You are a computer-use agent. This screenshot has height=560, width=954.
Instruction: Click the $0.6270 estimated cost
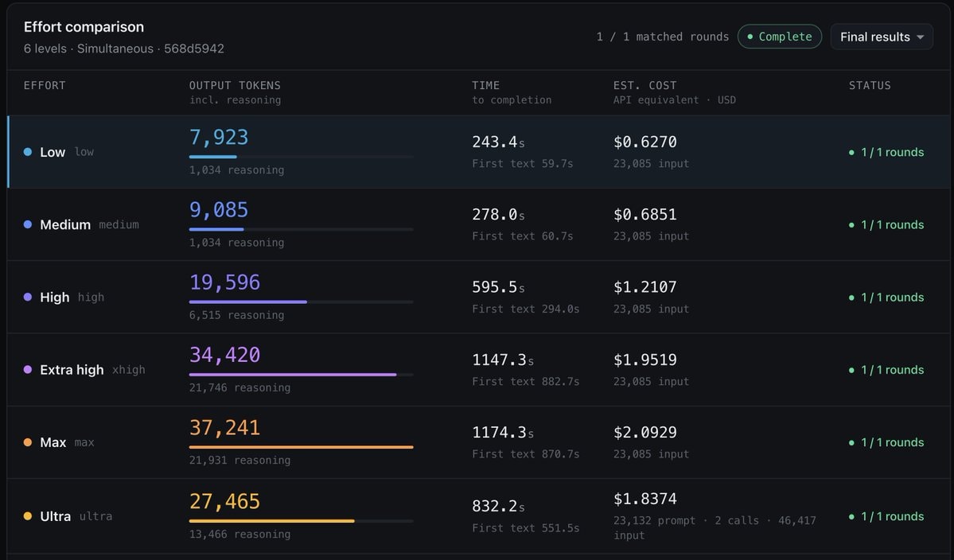(645, 142)
